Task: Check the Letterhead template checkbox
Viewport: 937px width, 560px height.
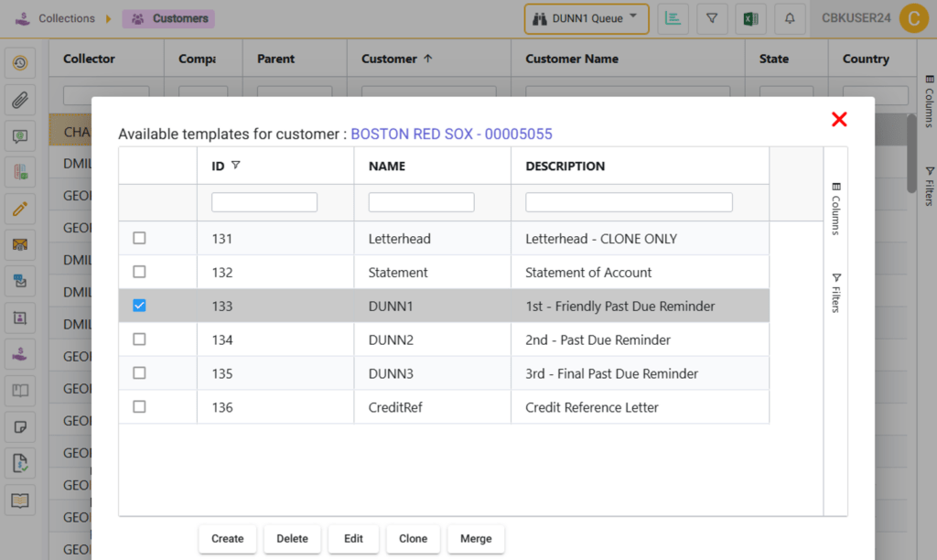Action: [x=139, y=238]
